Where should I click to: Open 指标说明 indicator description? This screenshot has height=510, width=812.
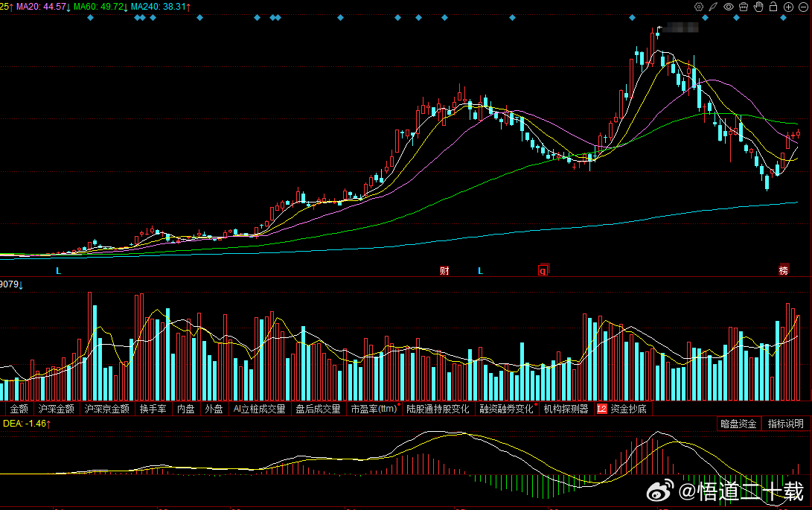[x=786, y=424]
